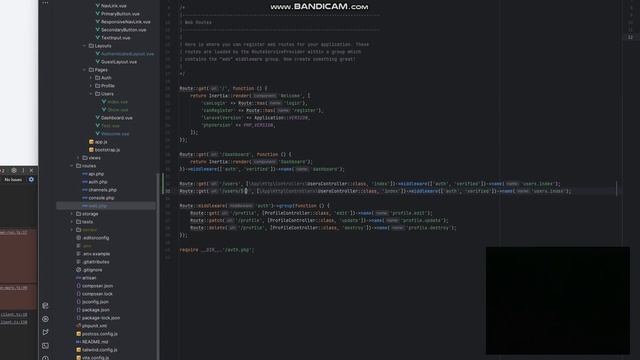Screen dimensions: 640x360
Task: Select the highlighted web.php file
Action: [106, 206]
